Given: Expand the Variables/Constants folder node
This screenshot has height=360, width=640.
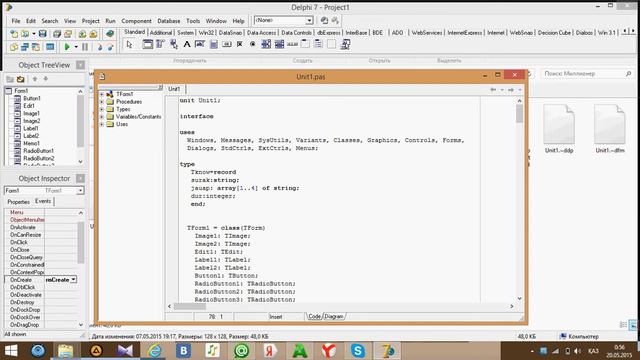Looking at the screenshot, I should click(x=102, y=117).
